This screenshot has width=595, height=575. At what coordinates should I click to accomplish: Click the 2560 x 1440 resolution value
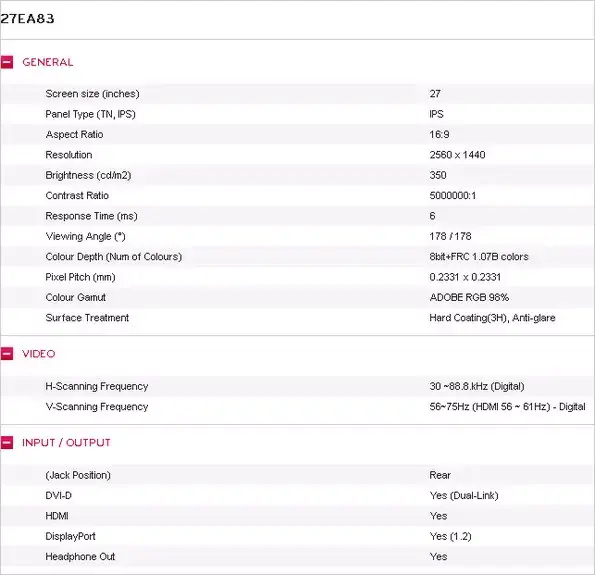tap(457, 155)
